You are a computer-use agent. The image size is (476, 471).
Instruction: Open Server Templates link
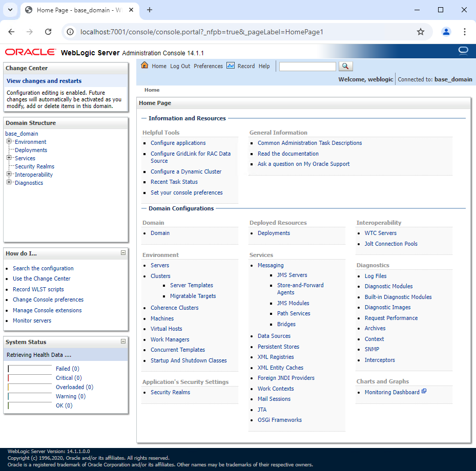pyautogui.click(x=192, y=285)
